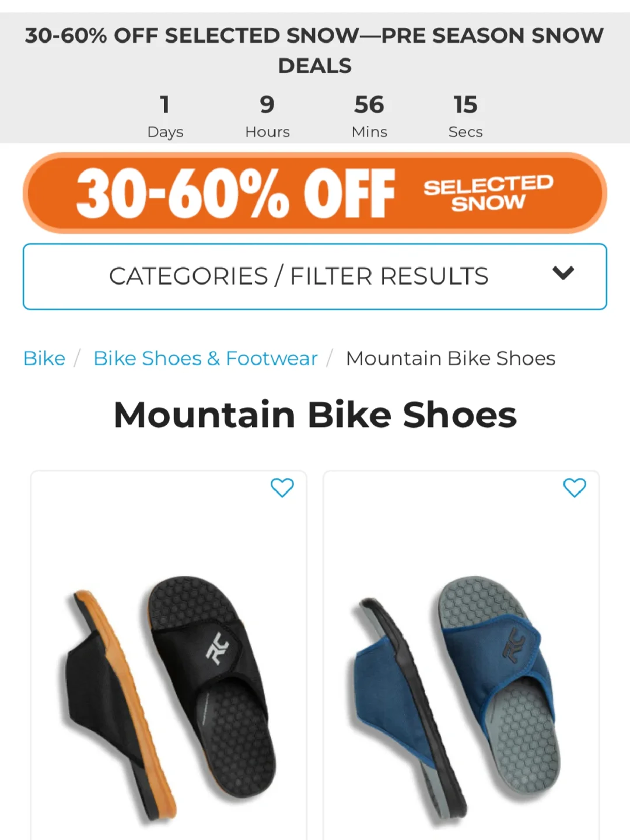Image resolution: width=630 pixels, height=840 pixels.
Task: Click the Hours countdown value
Action: tap(267, 105)
